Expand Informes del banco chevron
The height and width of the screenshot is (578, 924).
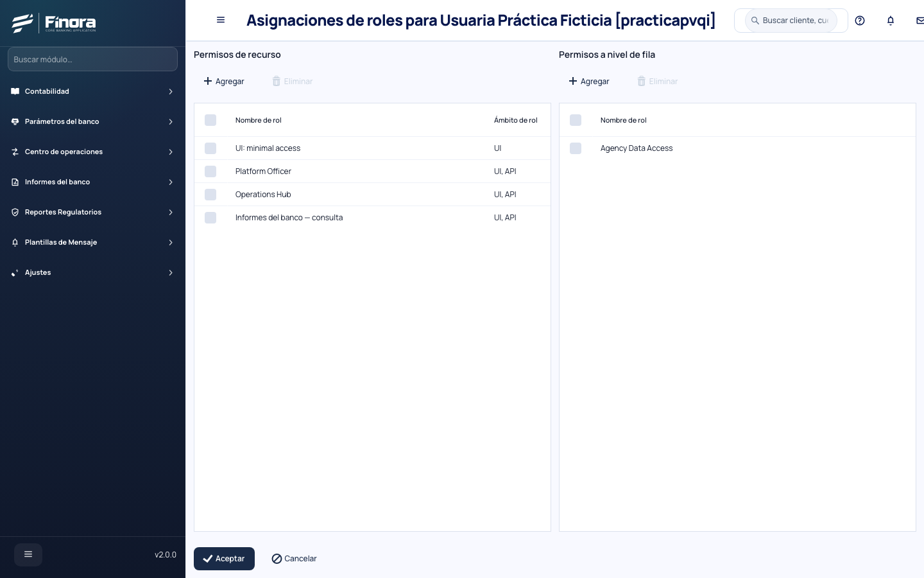(x=171, y=182)
